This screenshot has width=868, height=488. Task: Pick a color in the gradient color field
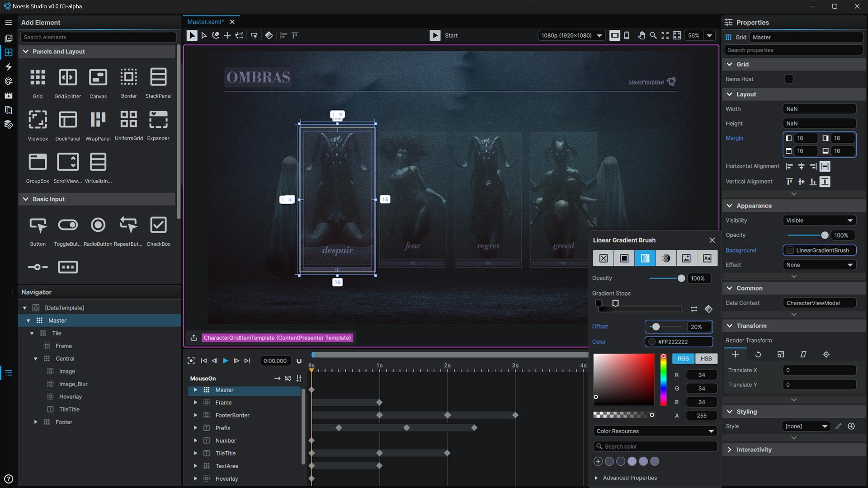point(624,380)
